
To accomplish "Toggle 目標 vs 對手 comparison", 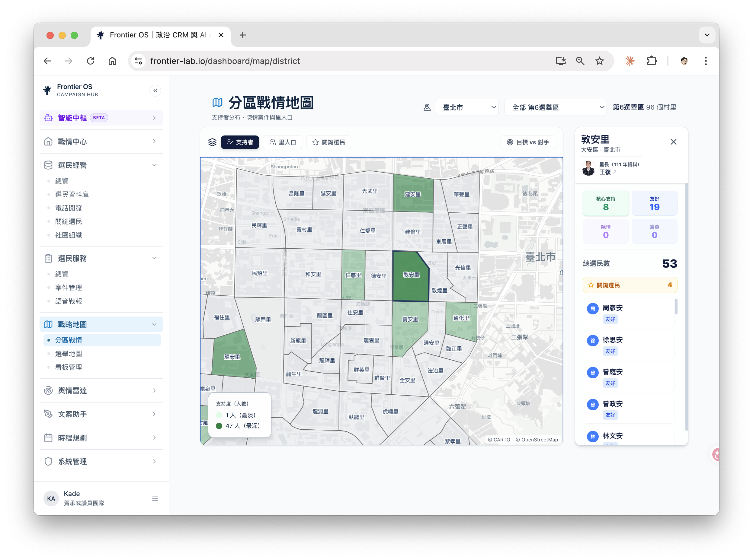I will (x=528, y=142).
